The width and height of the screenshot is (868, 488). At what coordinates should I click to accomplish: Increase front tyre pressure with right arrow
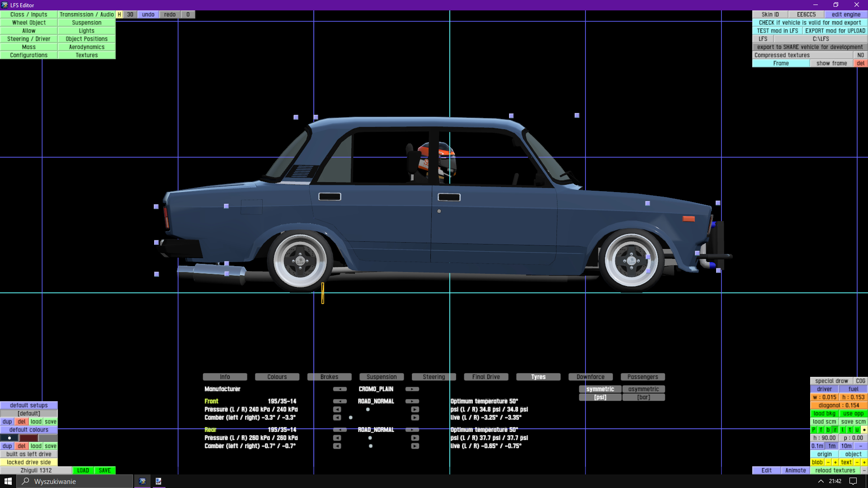415,409
